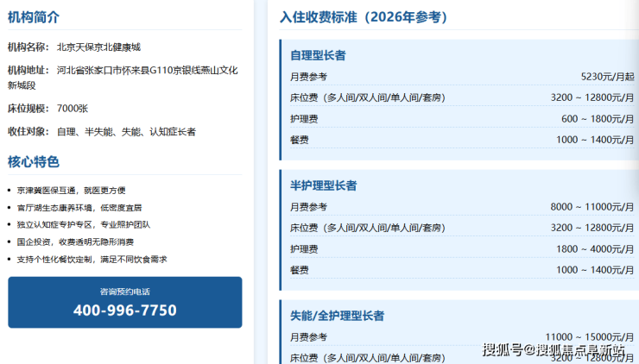Click the 床位规模 7000张 line
639x364 pixels.
48,109
